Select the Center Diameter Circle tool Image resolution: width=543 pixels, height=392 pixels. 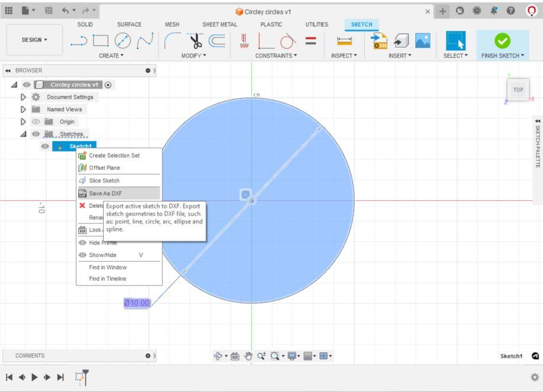[x=123, y=41]
